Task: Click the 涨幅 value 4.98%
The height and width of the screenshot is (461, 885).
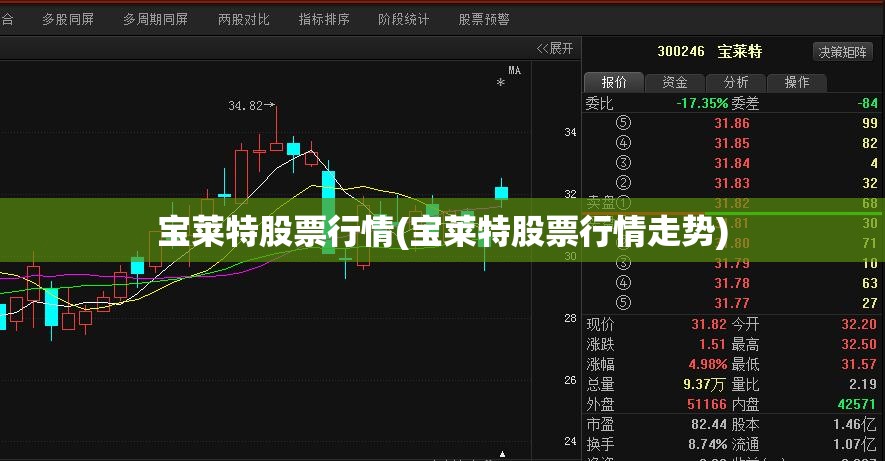Action: pyautogui.click(x=707, y=365)
